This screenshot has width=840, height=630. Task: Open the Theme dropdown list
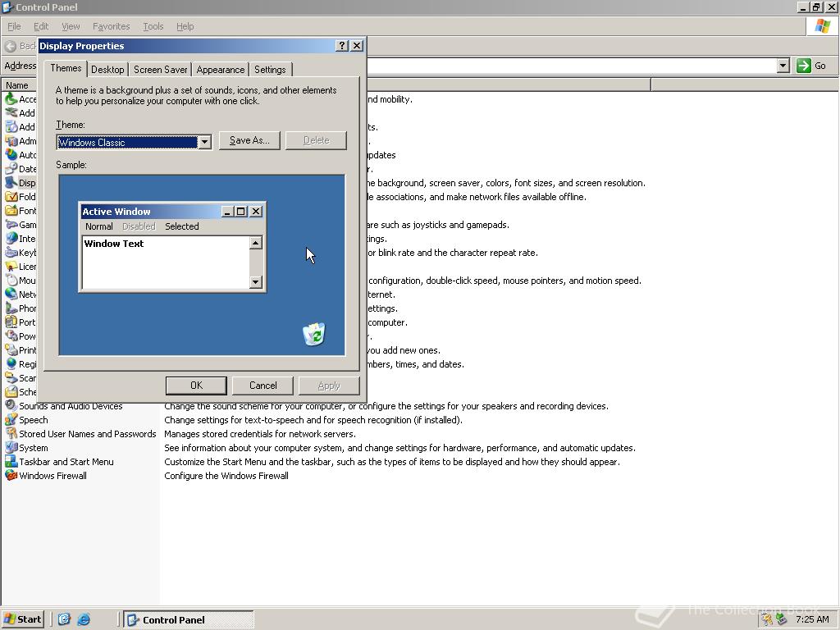[x=204, y=142]
